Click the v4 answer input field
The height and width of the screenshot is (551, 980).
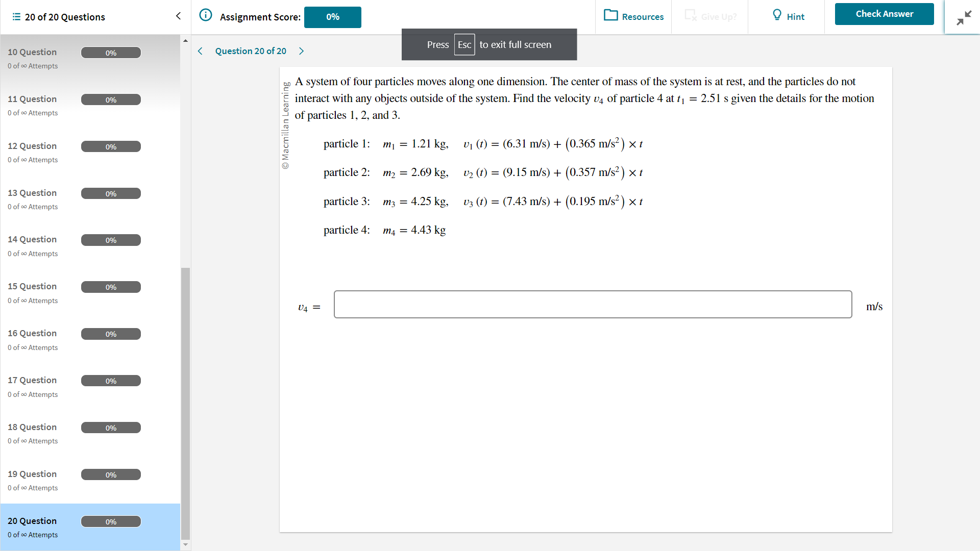pyautogui.click(x=593, y=305)
